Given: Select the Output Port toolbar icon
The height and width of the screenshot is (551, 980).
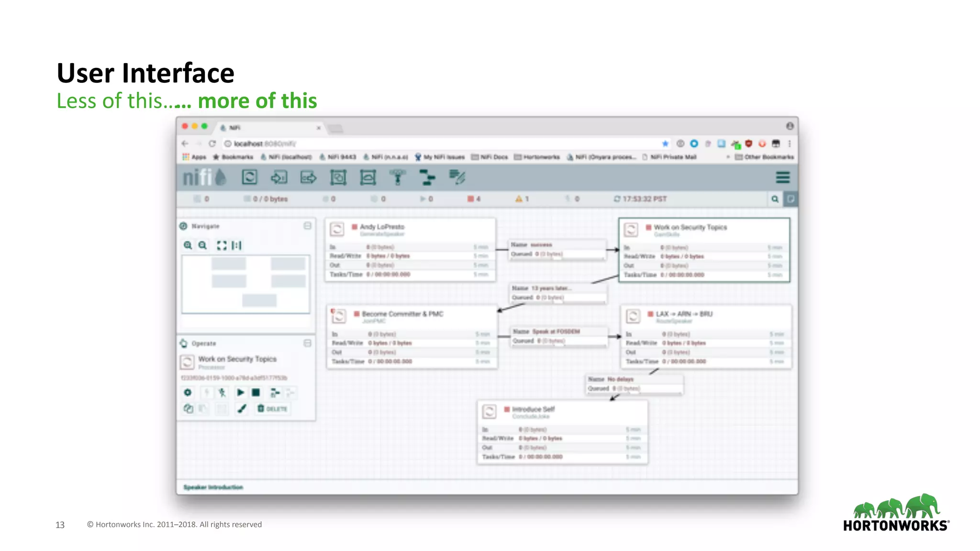Looking at the screenshot, I should click(309, 178).
